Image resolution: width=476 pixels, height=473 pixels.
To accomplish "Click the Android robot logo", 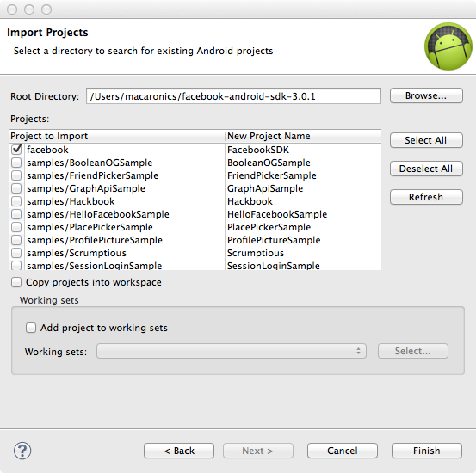I will pyautogui.click(x=448, y=46).
